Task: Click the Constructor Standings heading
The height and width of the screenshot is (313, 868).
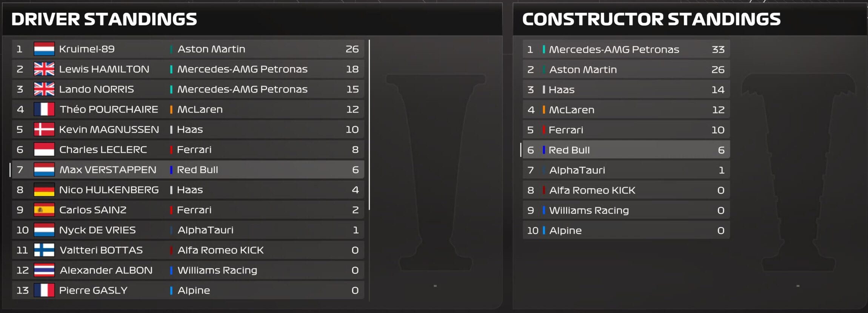Action: 651,19
